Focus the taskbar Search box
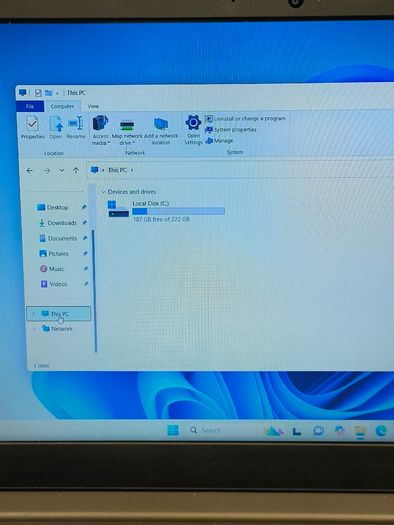Image resolution: width=394 pixels, height=525 pixels. tap(205, 430)
